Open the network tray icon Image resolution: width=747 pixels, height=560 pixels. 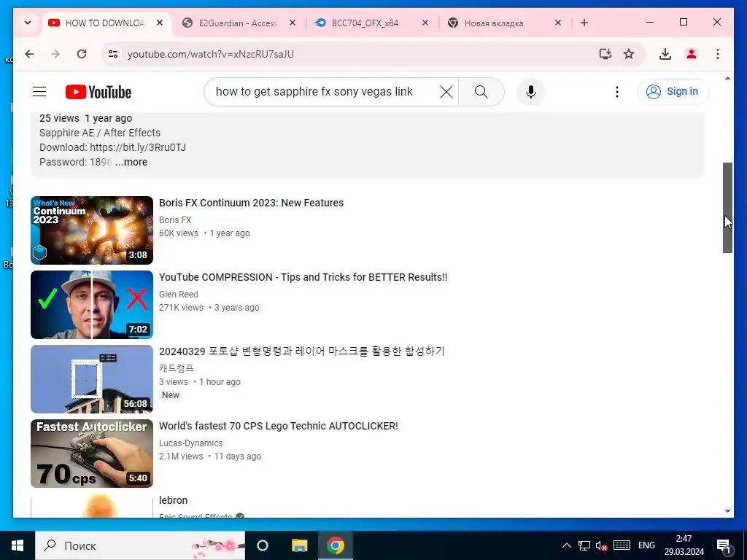pos(584,545)
